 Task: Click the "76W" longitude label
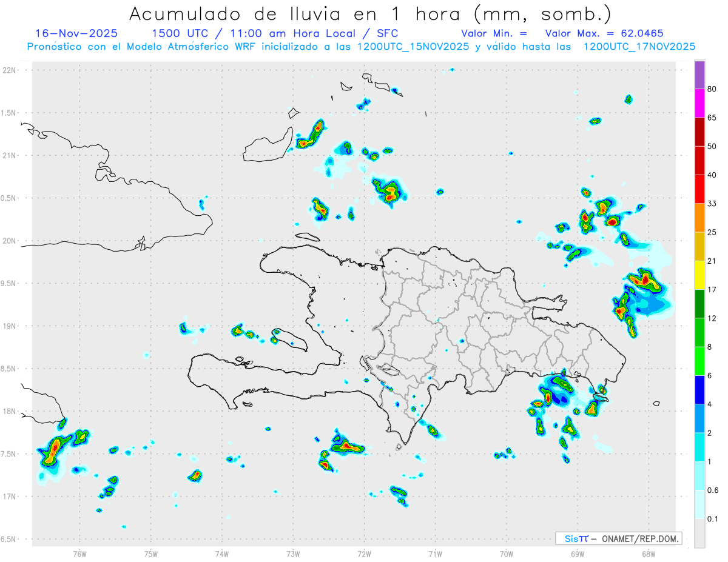click(79, 554)
